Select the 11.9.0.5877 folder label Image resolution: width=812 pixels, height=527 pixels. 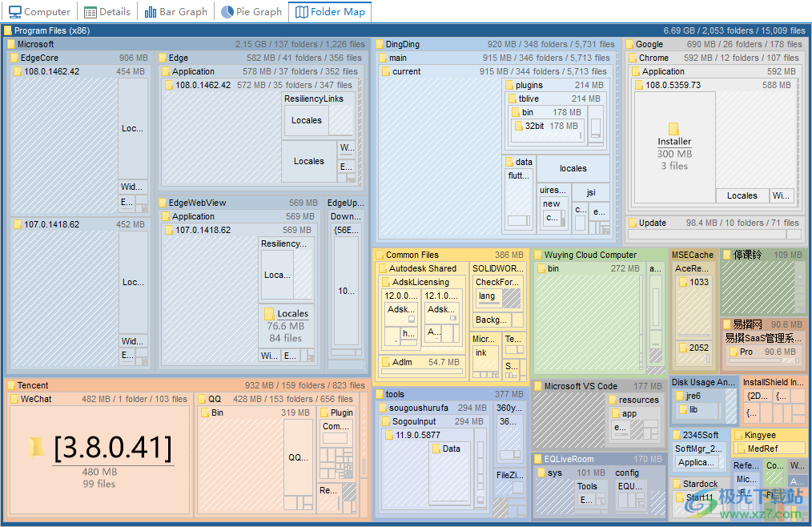click(418, 435)
